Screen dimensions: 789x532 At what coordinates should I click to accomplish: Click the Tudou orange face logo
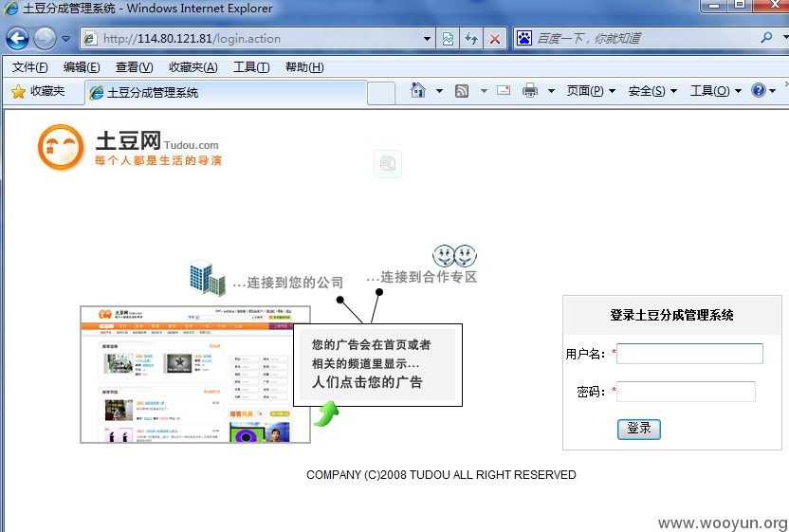[61, 148]
